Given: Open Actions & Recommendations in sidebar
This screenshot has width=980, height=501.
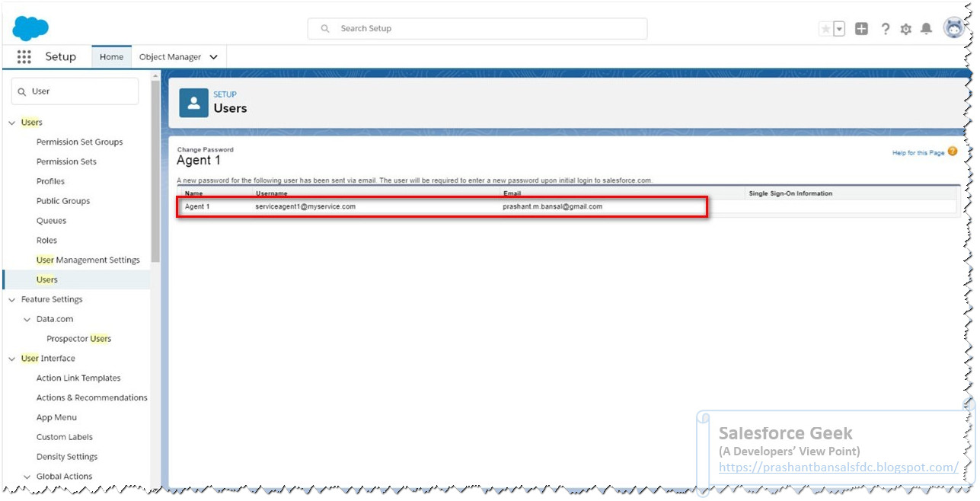Looking at the screenshot, I should pos(92,398).
